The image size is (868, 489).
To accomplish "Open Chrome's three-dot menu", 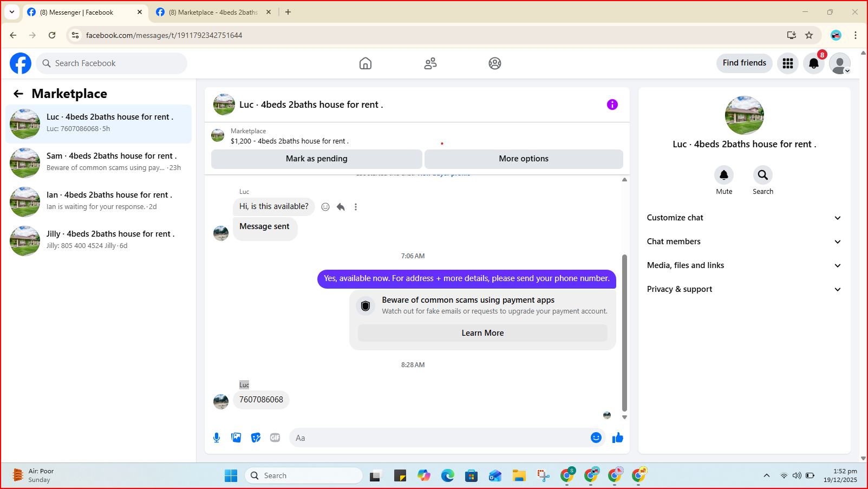I will [856, 35].
